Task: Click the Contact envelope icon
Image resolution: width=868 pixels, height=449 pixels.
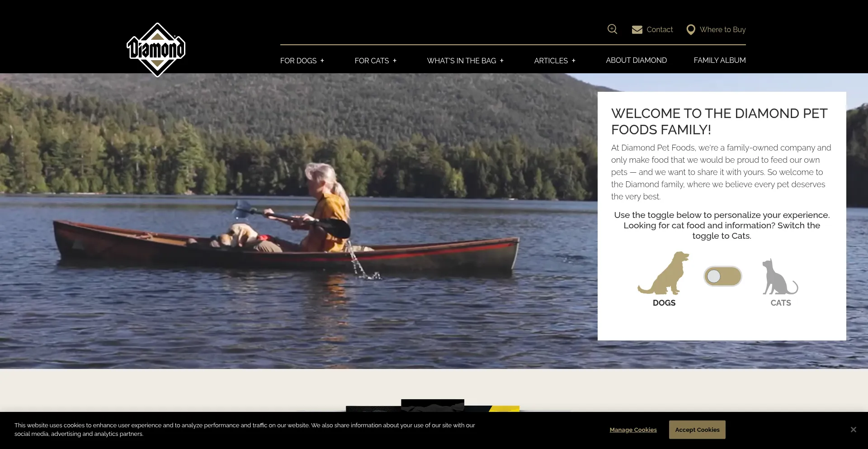Action: tap(637, 30)
